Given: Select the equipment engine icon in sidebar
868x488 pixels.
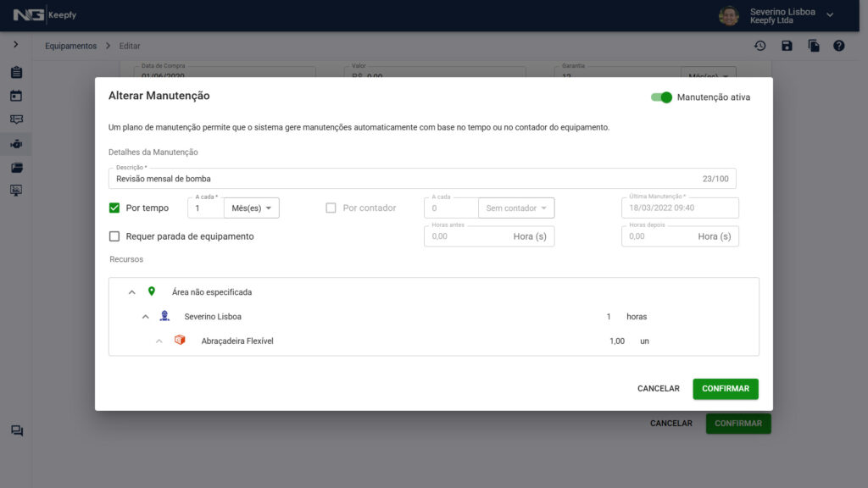Looking at the screenshot, I should [x=16, y=144].
